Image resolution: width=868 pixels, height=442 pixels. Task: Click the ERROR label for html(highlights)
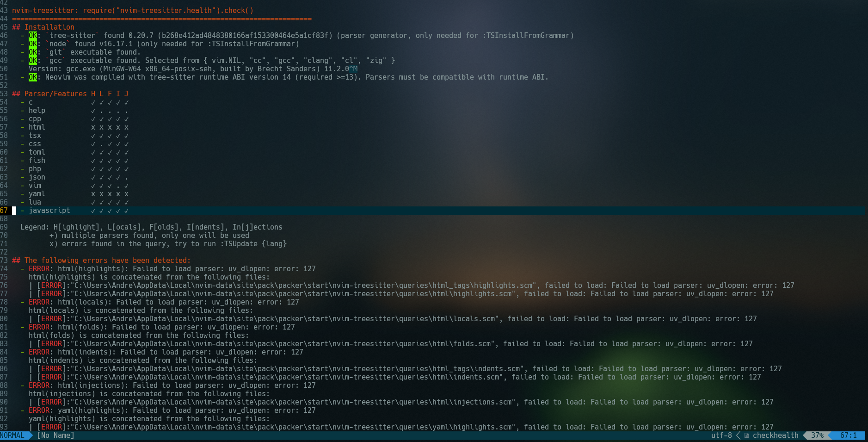coord(39,268)
